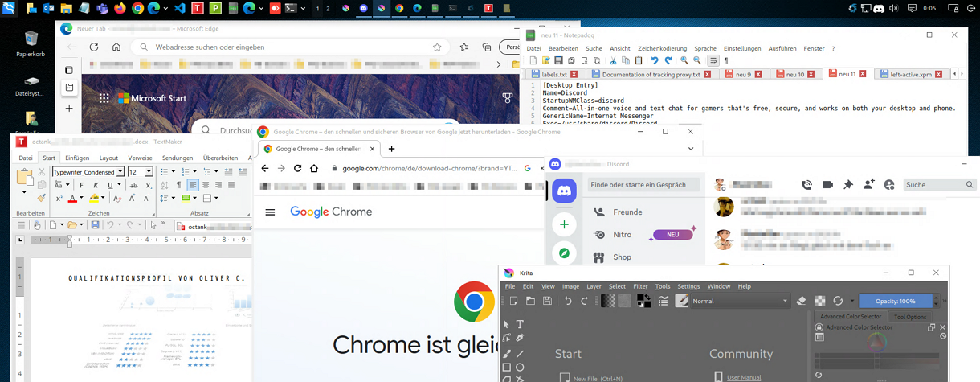The height and width of the screenshot is (382, 980).
Task: Click the Notepadqq save icon
Action: [x=558, y=60]
